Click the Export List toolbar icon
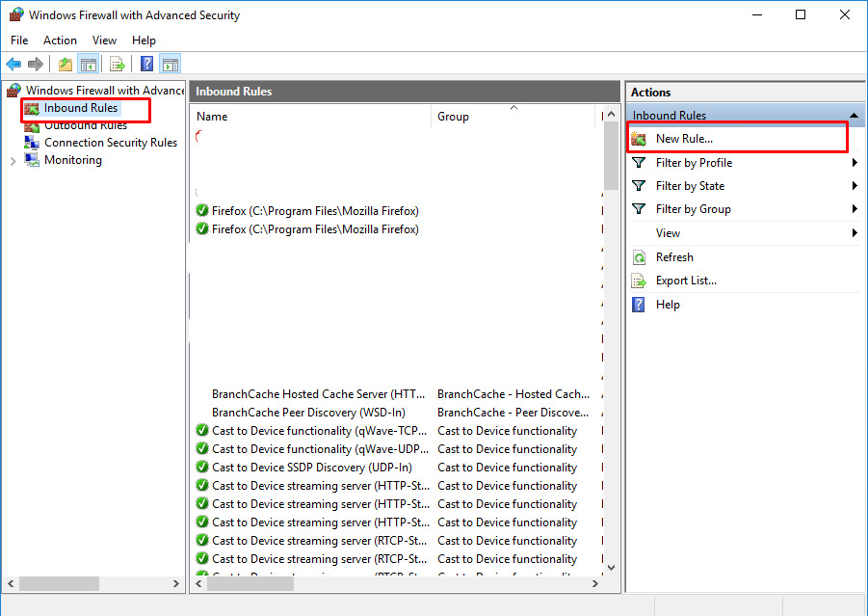The height and width of the screenshot is (616, 868). pos(117,65)
